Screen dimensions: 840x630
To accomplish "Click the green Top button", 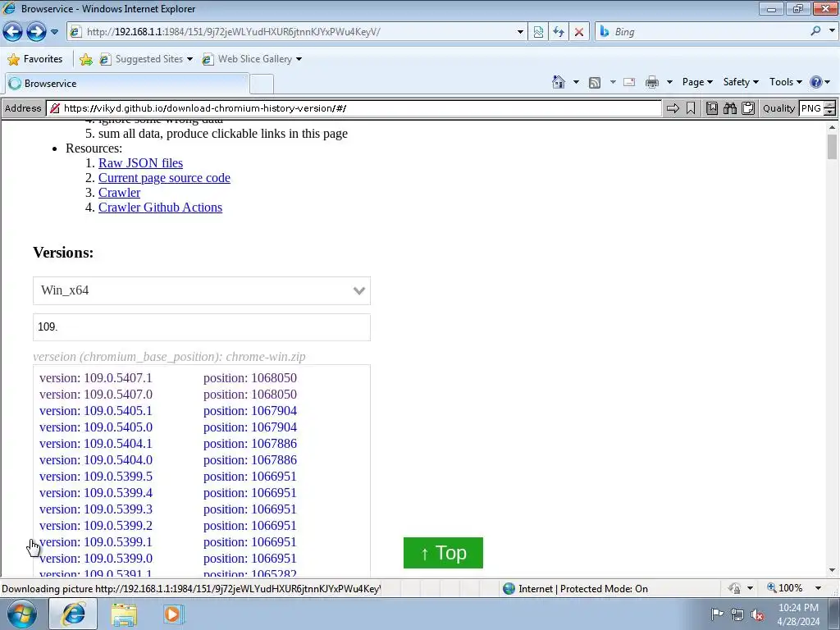I will (443, 553).
